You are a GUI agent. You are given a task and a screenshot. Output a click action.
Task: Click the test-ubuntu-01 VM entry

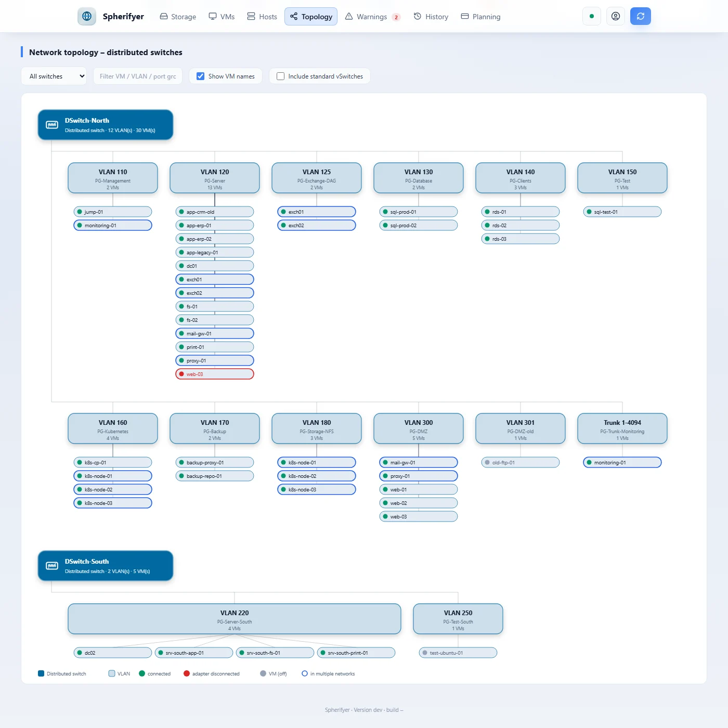pos(458,653)
